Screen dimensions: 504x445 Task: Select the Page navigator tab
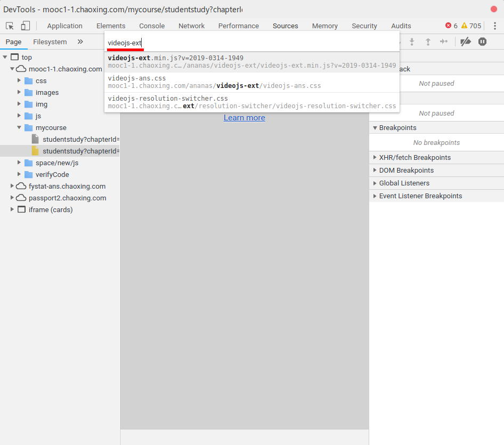[13, 42]
